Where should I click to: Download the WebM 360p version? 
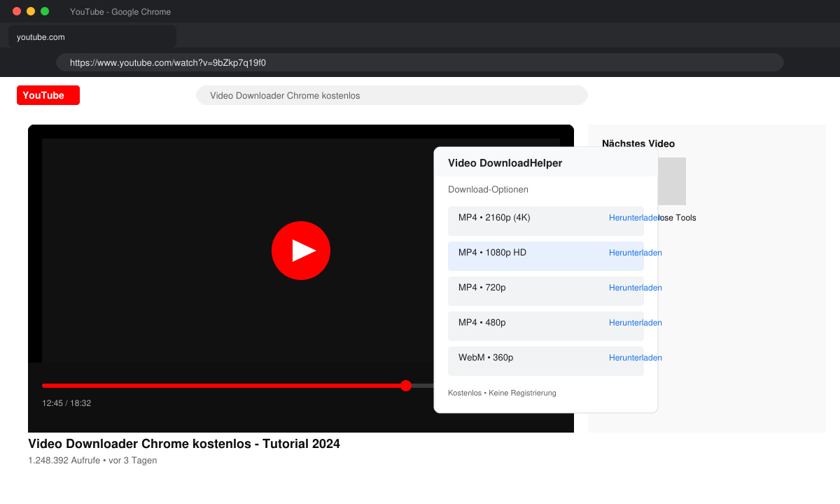635,358
